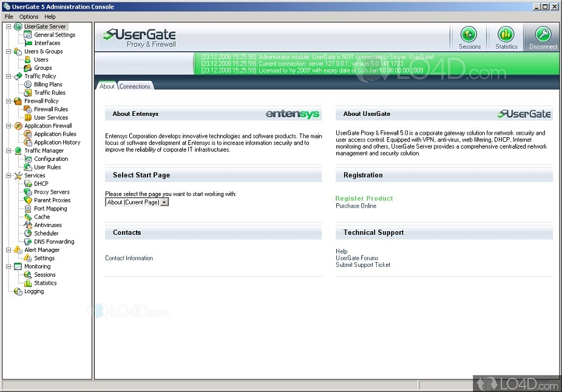Click the Help link under Technical Support

tap(341, 251)
